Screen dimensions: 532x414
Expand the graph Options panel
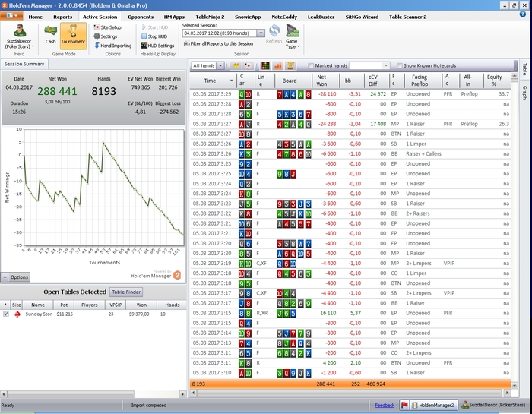click(x=16, y=277)
